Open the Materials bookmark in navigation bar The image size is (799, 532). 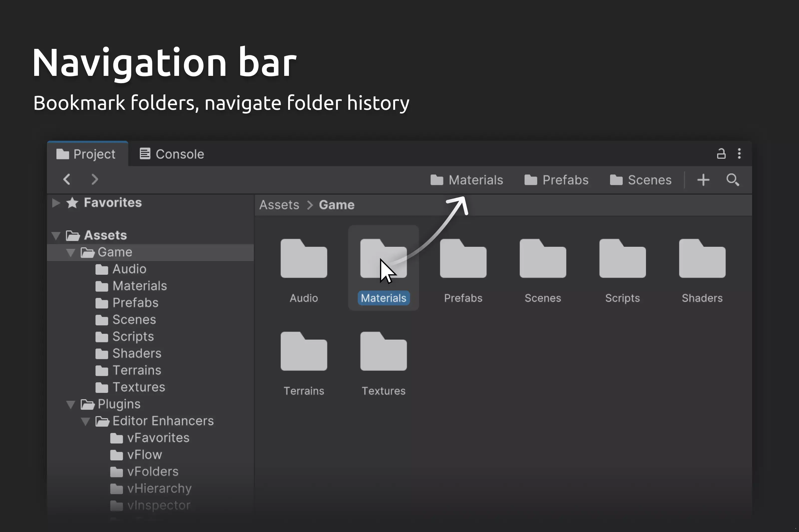coord(467,180)
